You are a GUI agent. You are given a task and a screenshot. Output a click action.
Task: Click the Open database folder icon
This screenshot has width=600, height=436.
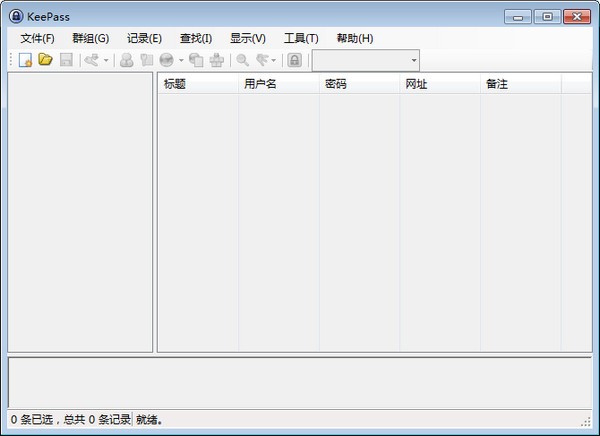pos(45,61)
